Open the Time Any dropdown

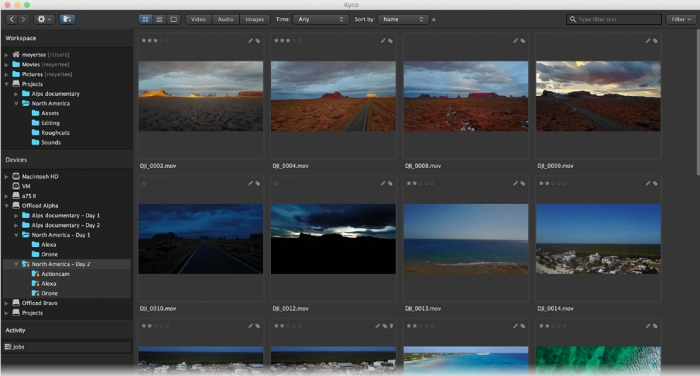pyautogui.click(x=321, y=19)
